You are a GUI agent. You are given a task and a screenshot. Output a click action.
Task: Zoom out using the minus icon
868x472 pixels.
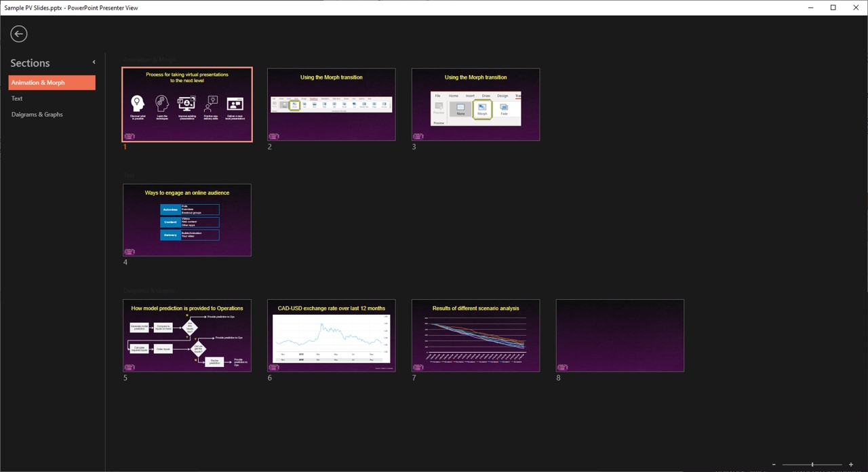tap(773, 465)
